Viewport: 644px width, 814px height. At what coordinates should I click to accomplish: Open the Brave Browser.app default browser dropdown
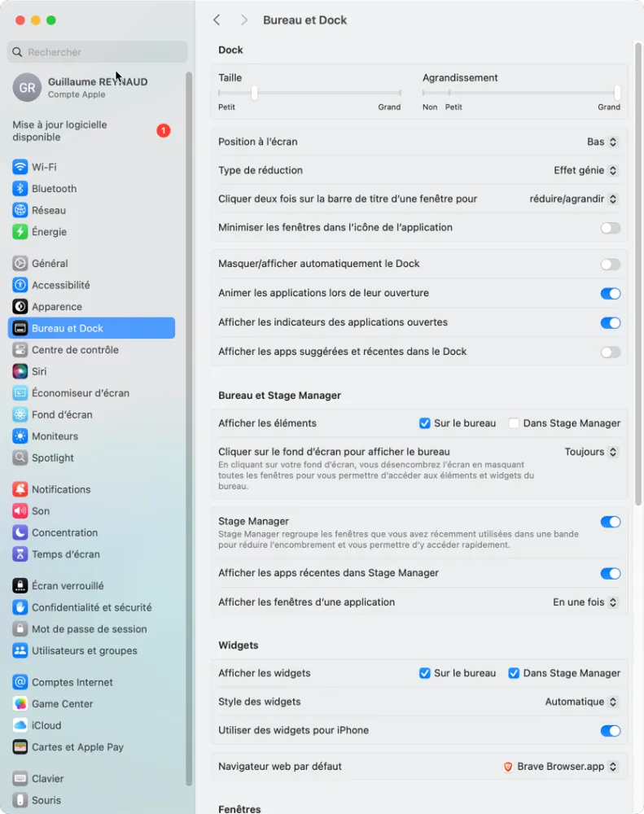click(560, 767)
